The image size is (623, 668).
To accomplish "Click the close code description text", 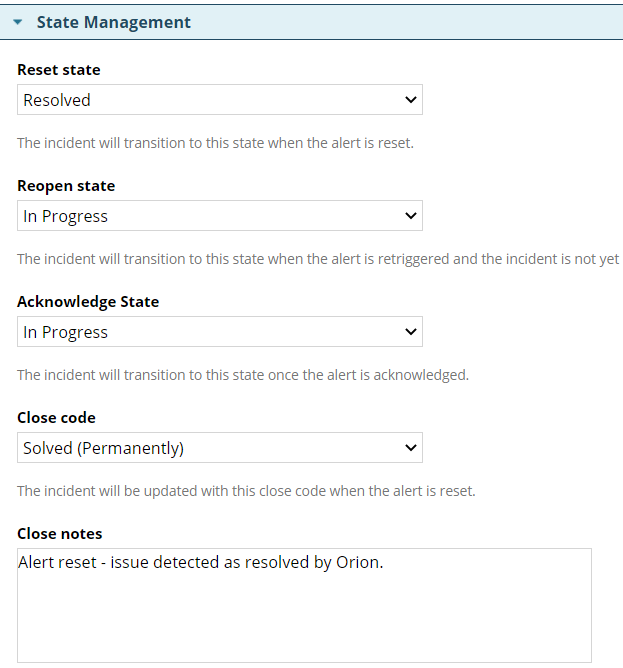I will point(246,491).
